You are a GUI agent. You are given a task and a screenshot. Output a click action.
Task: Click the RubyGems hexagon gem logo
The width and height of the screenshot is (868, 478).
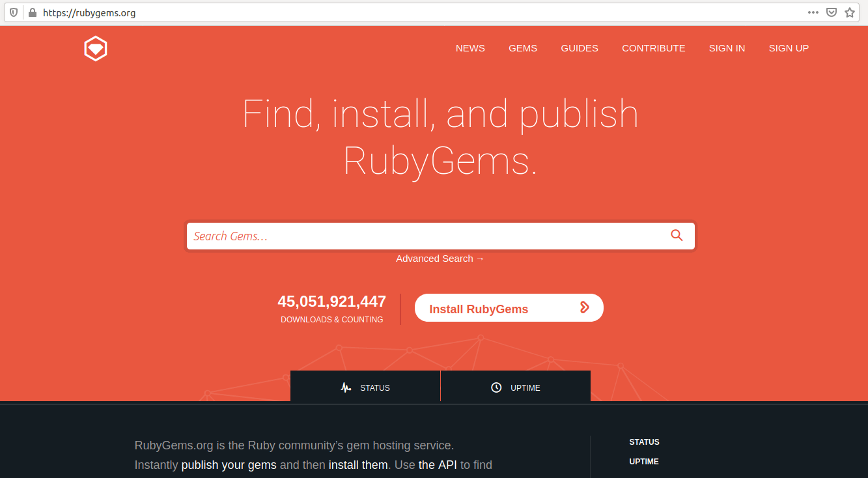coord(96,49)
